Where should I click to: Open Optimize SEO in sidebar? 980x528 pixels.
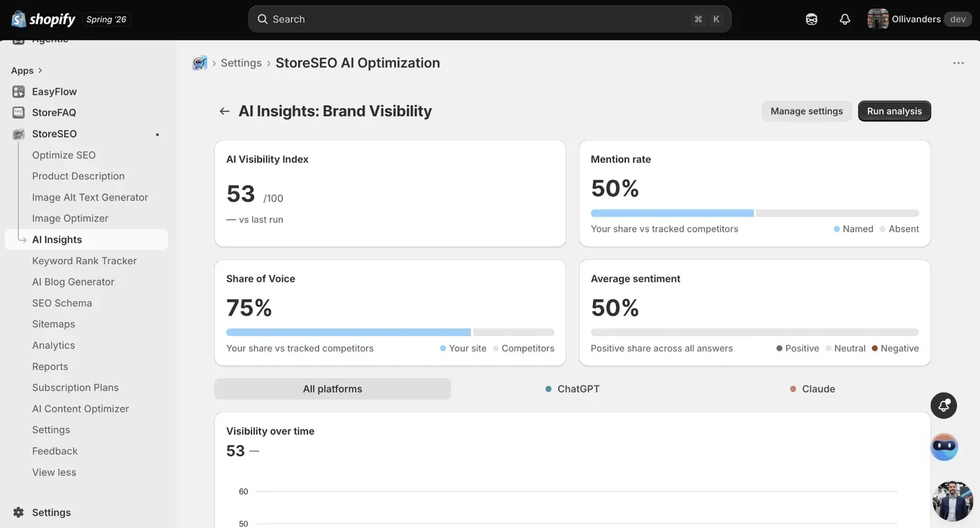tap(64, 155)
